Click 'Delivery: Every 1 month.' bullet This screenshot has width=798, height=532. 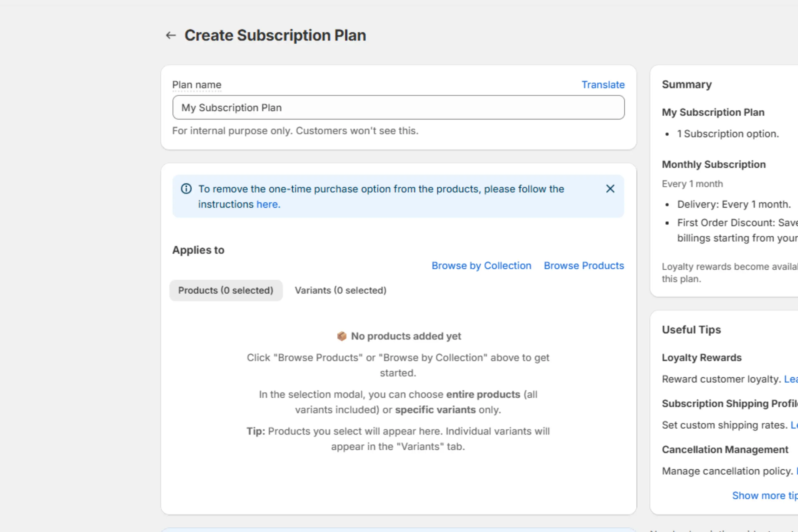734,204
